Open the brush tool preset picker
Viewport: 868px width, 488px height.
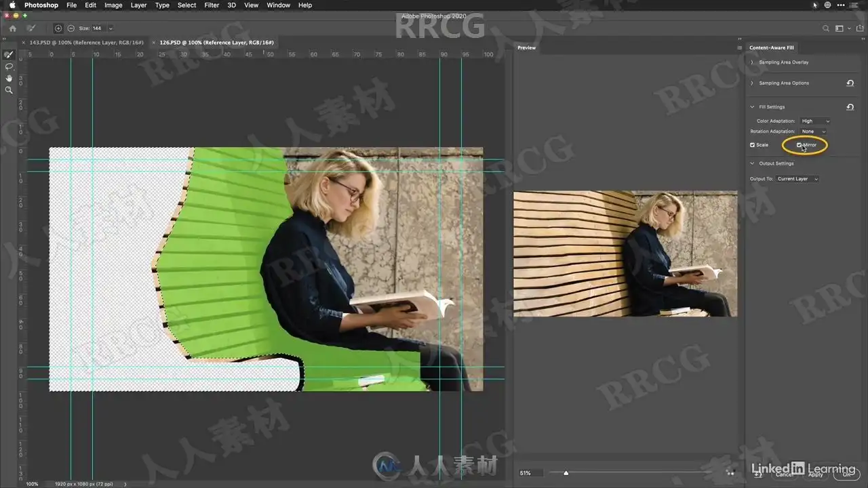click(x=33, y=28)
